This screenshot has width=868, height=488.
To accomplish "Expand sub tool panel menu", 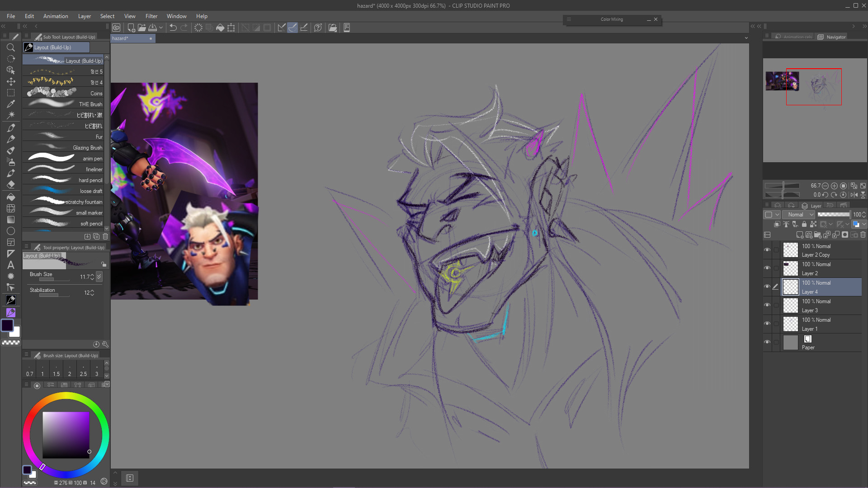I will (x=26, y=36).
